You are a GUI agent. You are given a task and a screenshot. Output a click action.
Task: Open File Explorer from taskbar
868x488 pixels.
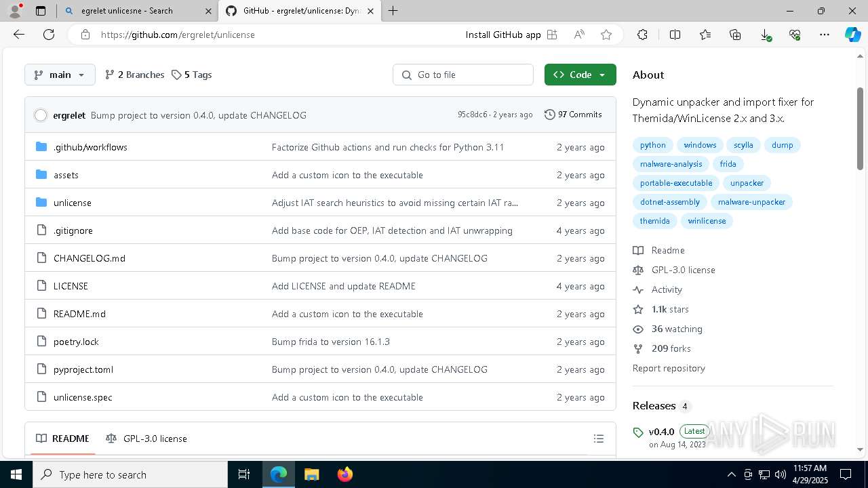click(311, 474)
